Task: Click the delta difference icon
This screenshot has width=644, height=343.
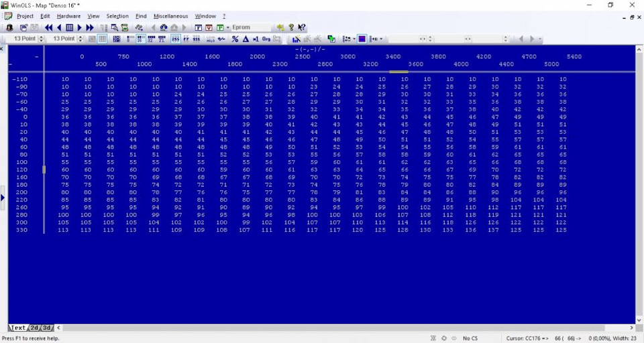Action: click(x=246, y=39)
